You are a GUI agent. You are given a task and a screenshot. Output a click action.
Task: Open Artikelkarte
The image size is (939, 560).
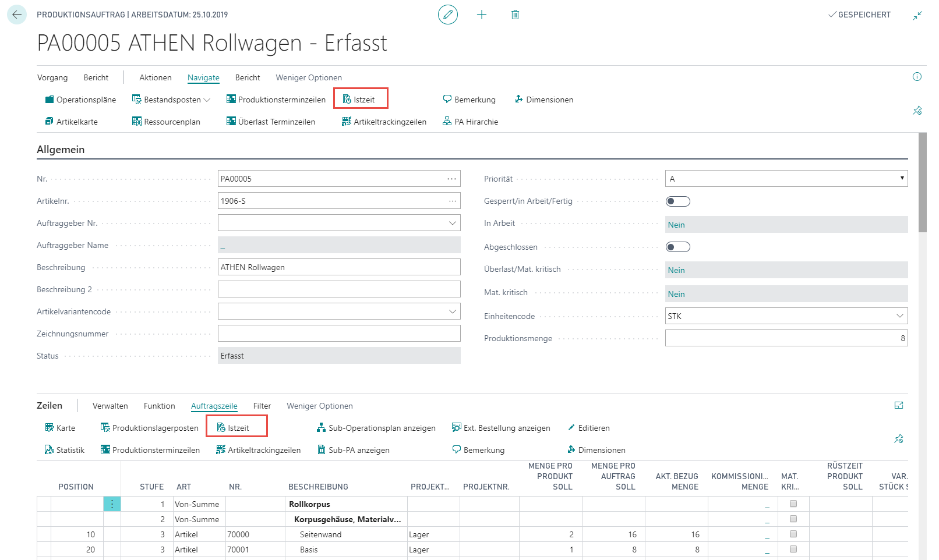tap(71, 122)
